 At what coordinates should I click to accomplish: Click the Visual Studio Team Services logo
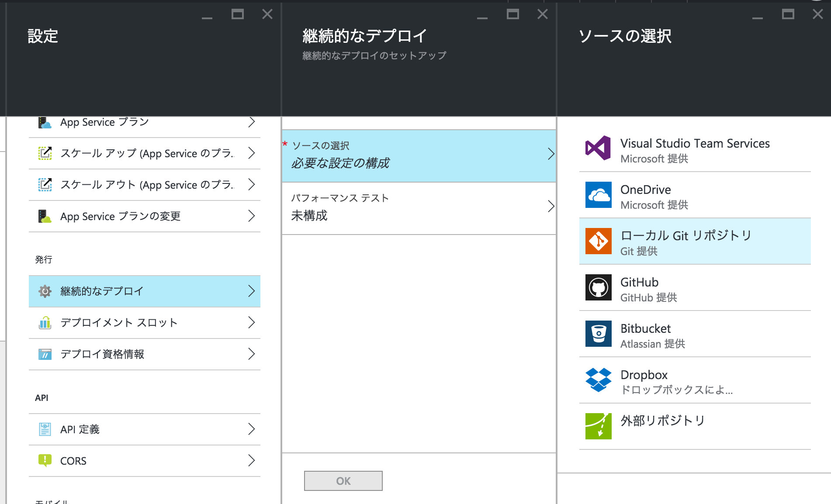pos(598,148)
